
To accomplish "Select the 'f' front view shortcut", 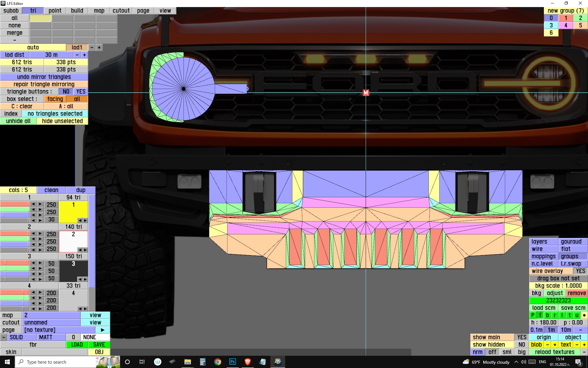I will [x=540, y=315].
